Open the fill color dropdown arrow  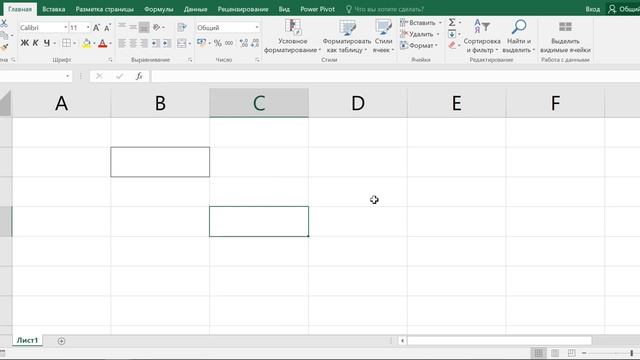tap(94, 43)
